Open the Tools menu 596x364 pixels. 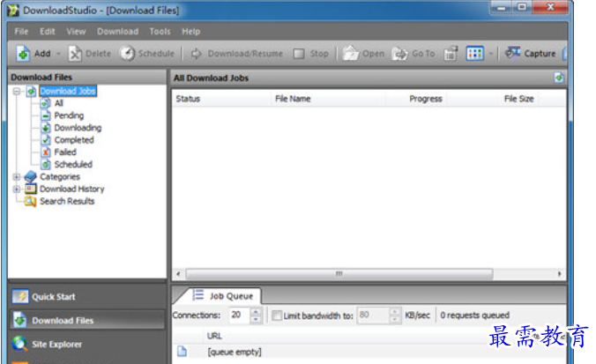pyautogui.click(x=160, y=32)
